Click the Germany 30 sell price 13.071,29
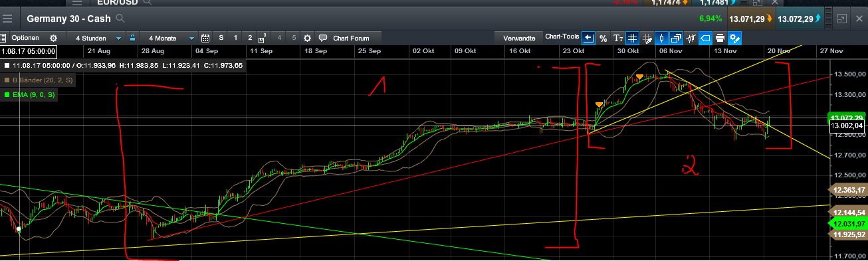Screen dimensions: 868x261 point(751,19)
